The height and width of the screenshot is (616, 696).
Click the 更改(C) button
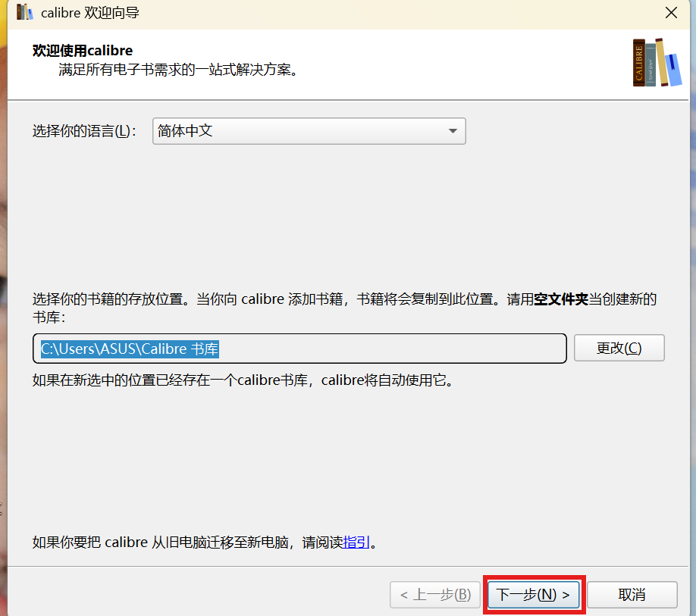click(x=619, y=348)
